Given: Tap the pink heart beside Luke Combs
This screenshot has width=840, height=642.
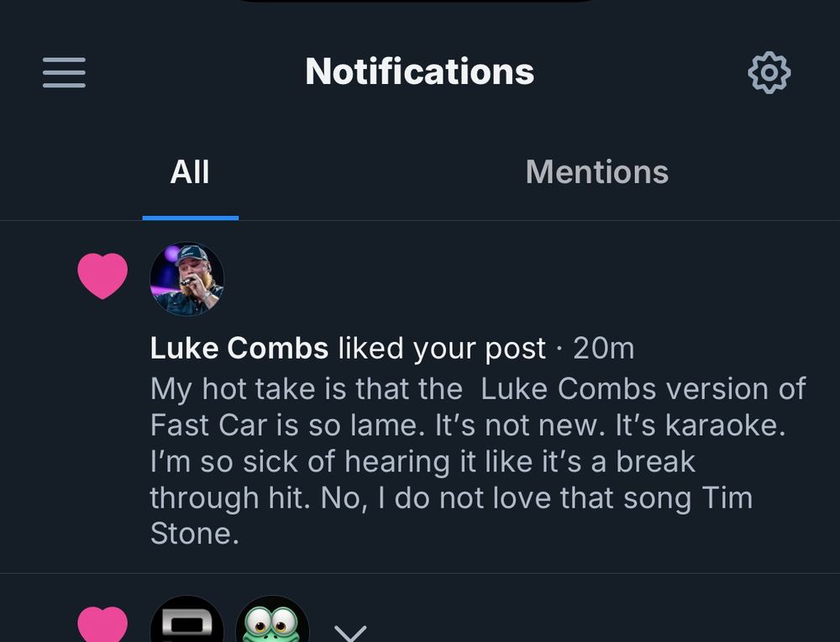Looking at the screenshot, I should coord(102,276).
